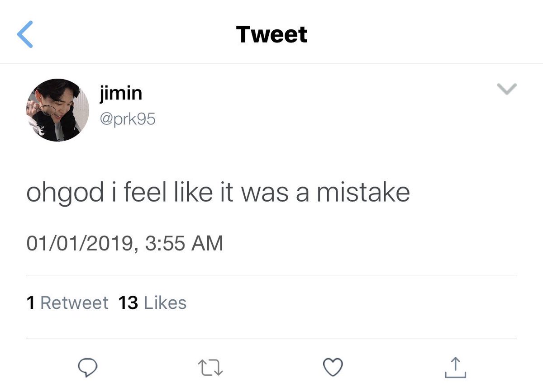Image resolution: width=543 pixels, height=392 pixels.
Task: Tap the 01/01/2019 date stamp
Action: point(80,243)
